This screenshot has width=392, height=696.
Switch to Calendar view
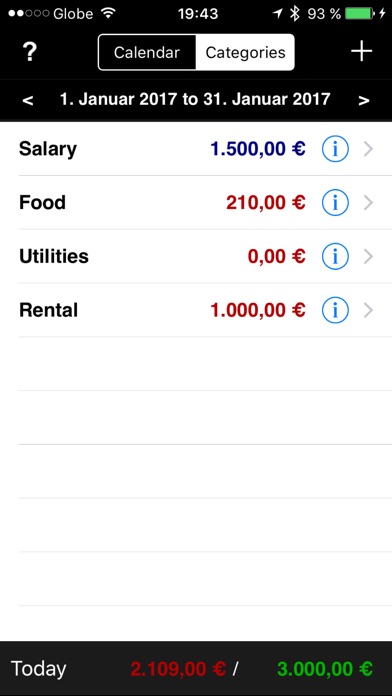coord(147,52)
